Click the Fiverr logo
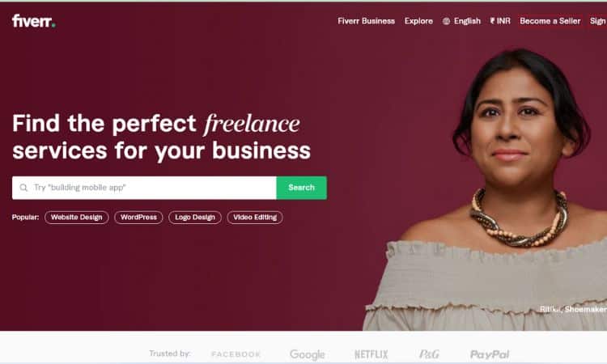 tap(34, 21)
